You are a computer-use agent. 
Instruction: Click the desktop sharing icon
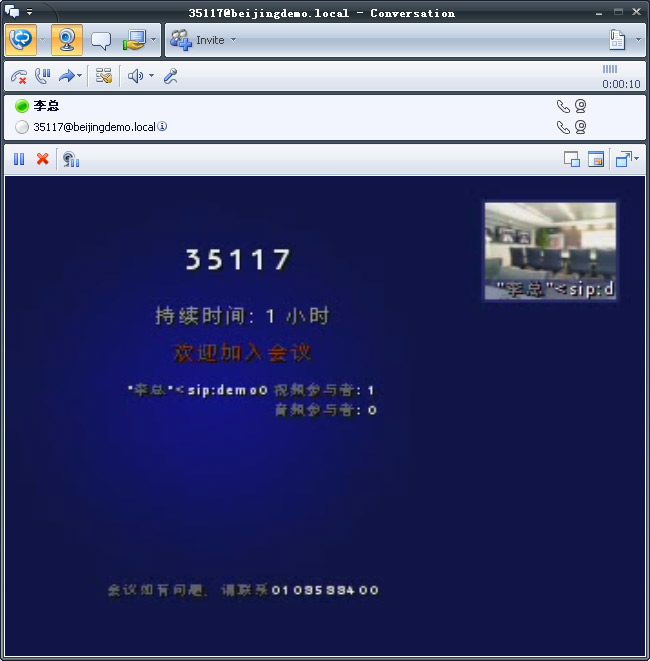[133, 40]
